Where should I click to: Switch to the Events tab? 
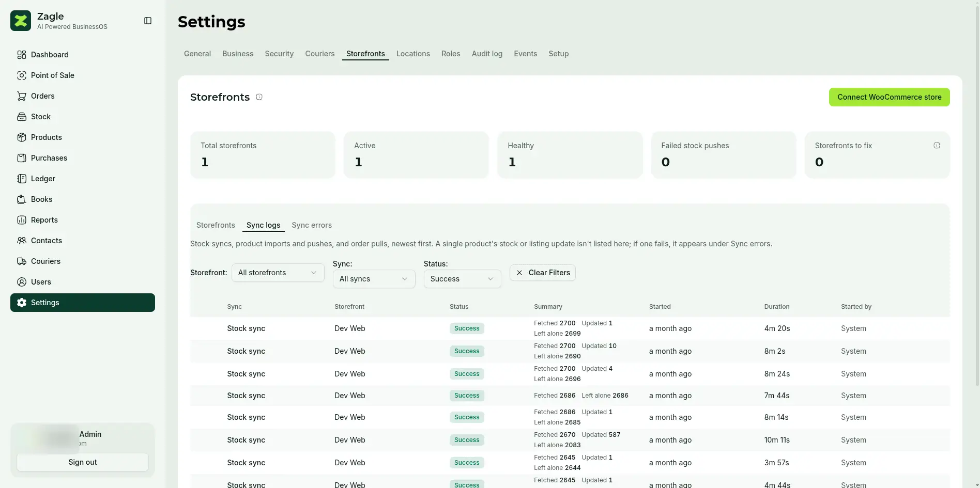pos(525,54)
